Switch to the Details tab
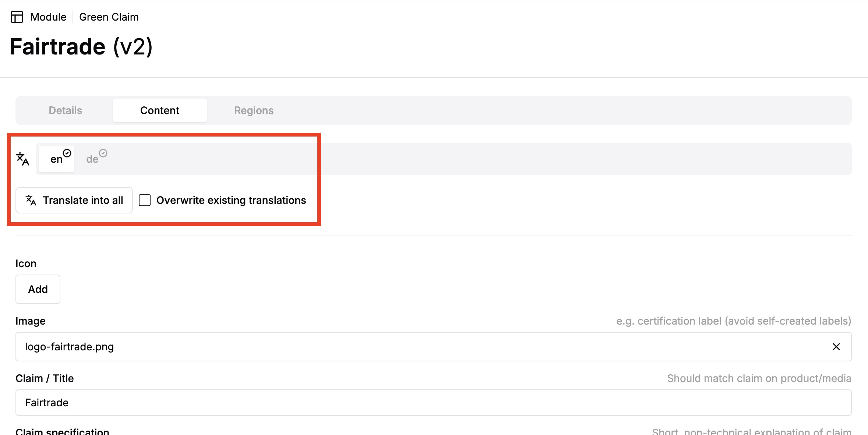 pyautogui.click(x=66, y=110)
